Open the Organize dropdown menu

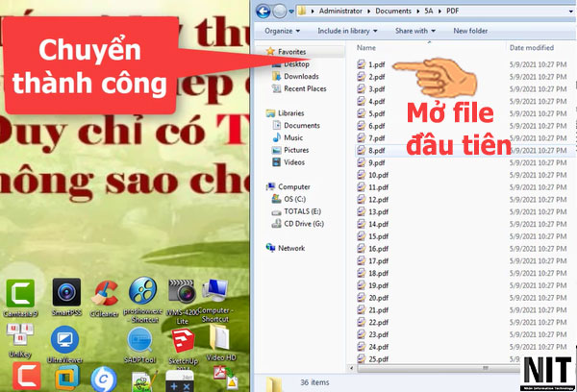(282, 31)
